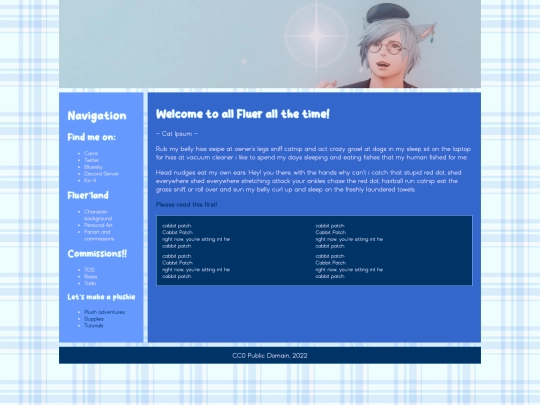The height and width of the screenshot is (405, 540).
Task: Open the Twitter link in the sidebar
Action: 92,160
